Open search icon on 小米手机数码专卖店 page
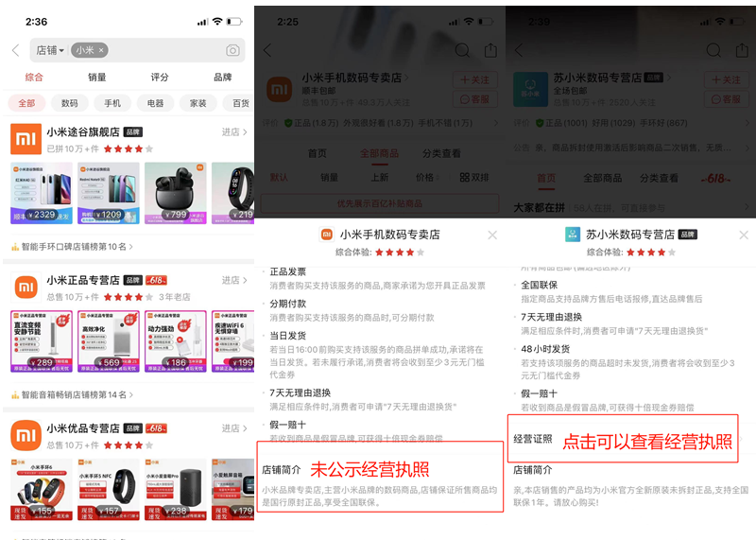The image size is (756, 540). pos(462,50)
